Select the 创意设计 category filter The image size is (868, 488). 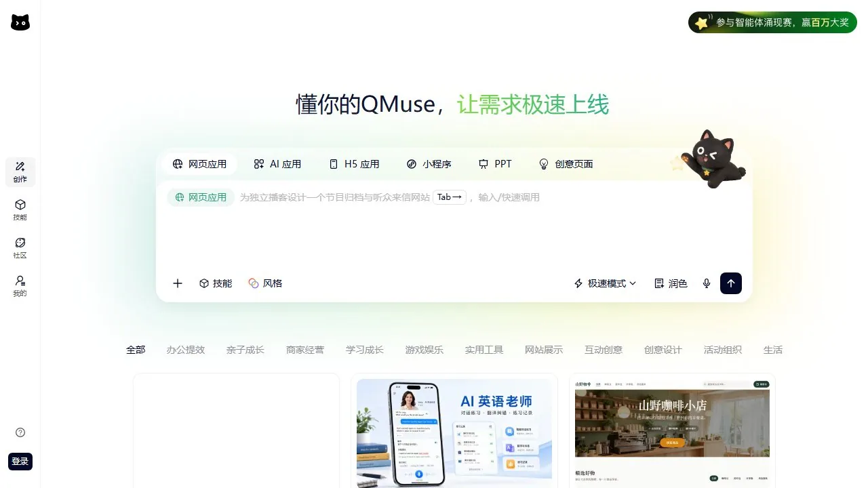tap(663, 350)
